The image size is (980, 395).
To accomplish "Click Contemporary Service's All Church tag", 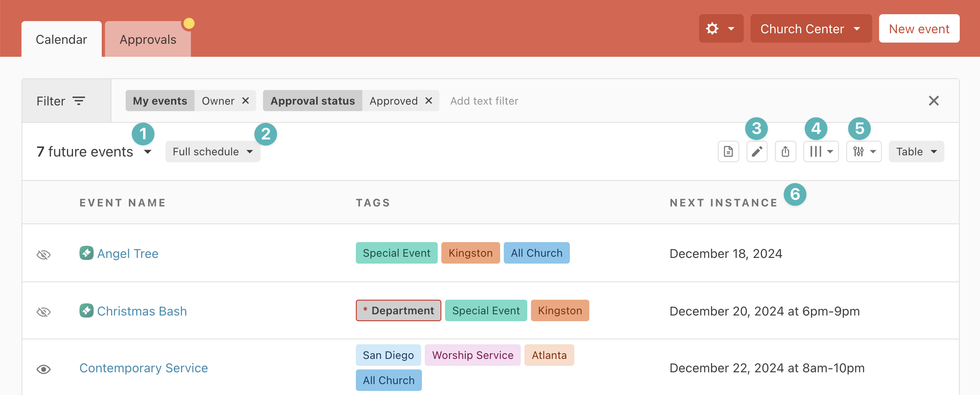I will pyautogui.click(x=389, y=380).
